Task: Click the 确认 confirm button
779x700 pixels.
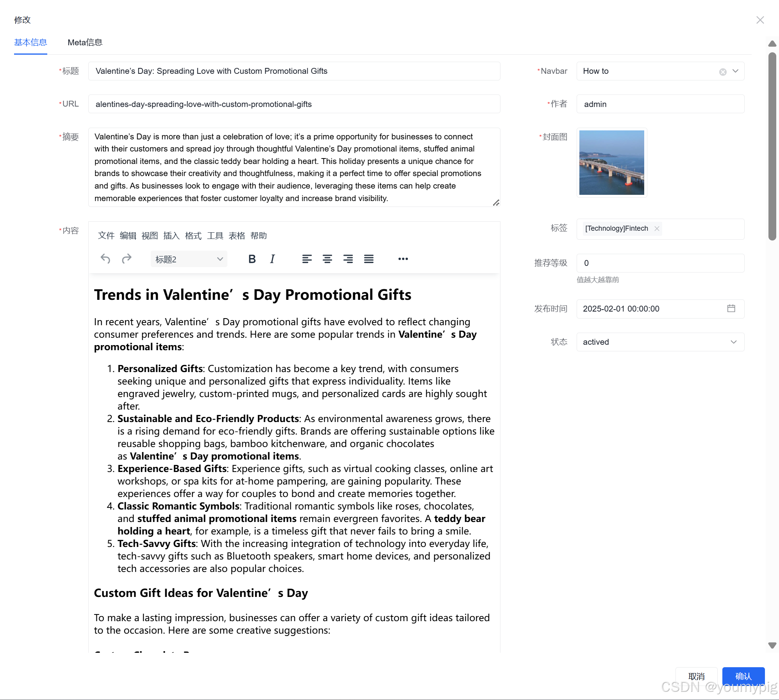Action: (743, 676)
